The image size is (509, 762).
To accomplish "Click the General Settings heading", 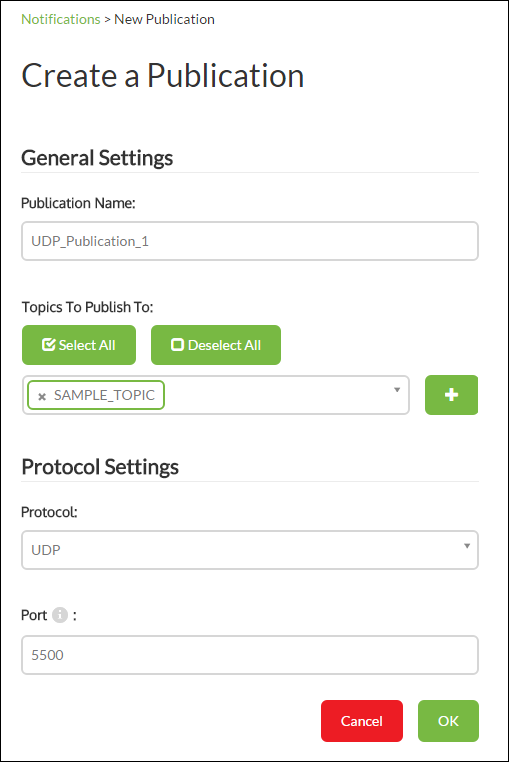I will tap(97, 158).
